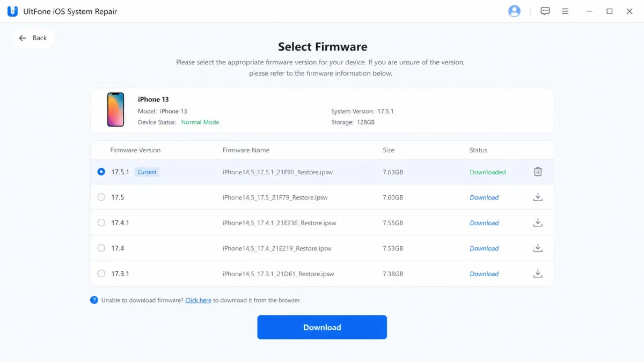Click the Download link for 17.5
Image resolution: width=644 pixels, height=362 pixels.
click(484, 197)
